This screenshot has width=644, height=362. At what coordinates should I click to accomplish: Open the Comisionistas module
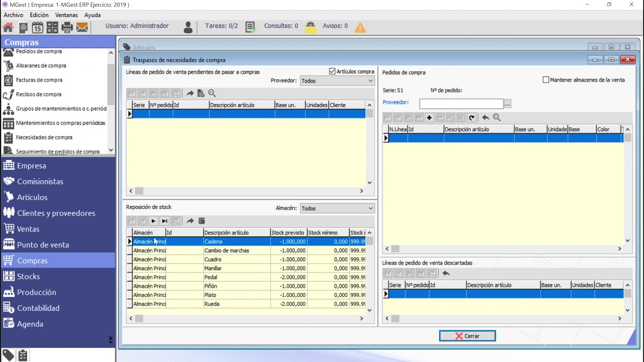pyautogui.click(x=57, y=182)
